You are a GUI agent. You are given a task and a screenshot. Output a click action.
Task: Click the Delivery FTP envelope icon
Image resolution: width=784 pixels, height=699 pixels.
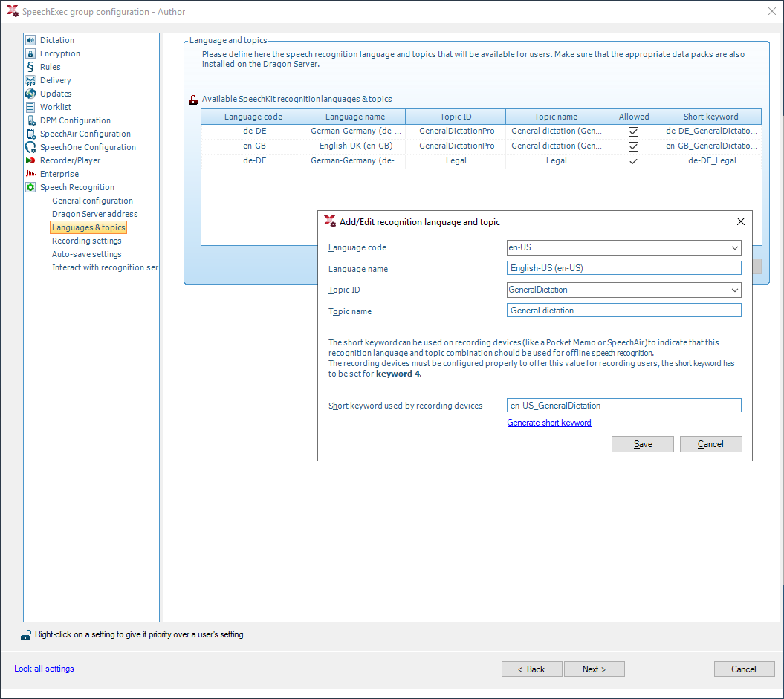click(x=30, y=80)
